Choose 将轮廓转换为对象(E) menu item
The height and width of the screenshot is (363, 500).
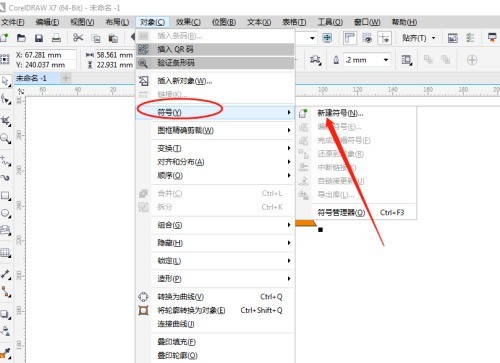(x=215, y=310)
